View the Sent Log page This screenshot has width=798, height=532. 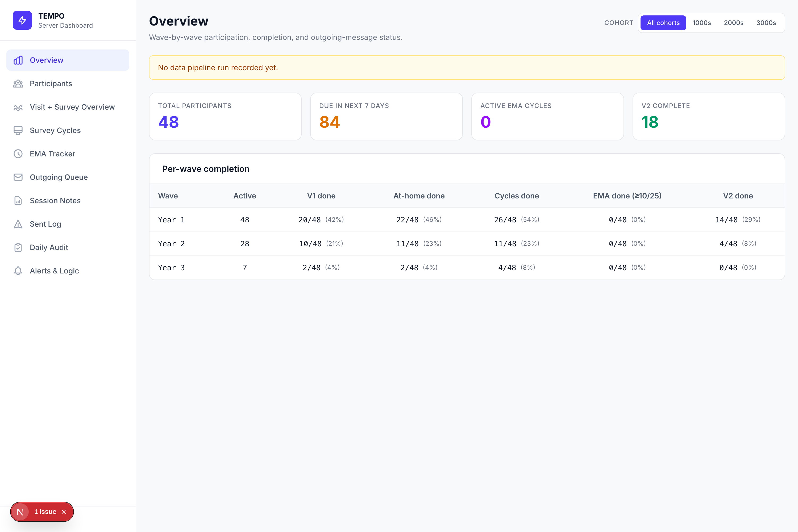68,224
